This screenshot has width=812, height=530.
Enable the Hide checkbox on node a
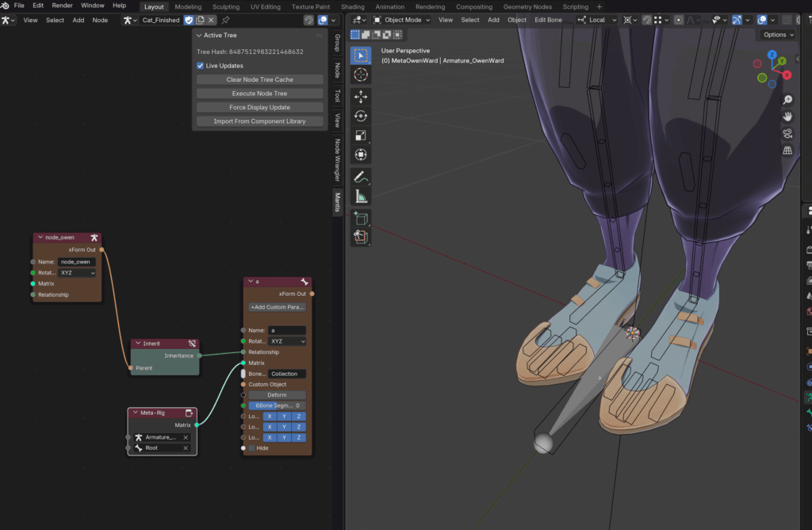click(252, 448)
